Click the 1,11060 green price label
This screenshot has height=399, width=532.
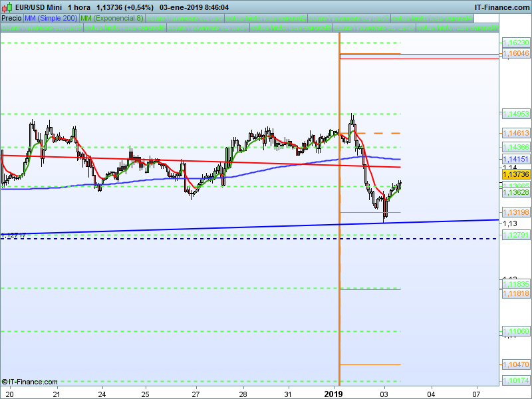coord(516,331)
